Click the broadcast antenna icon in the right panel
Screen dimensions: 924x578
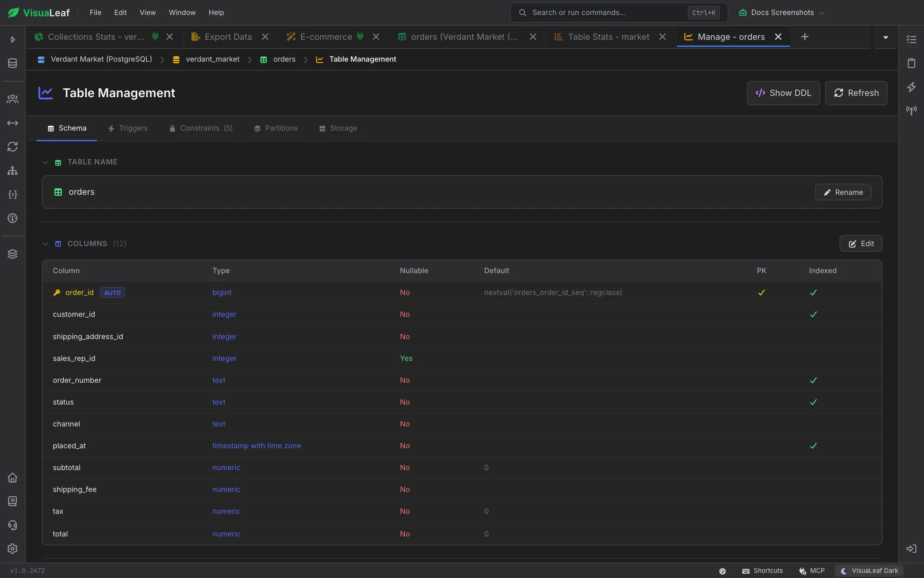(x=911, y=110)
